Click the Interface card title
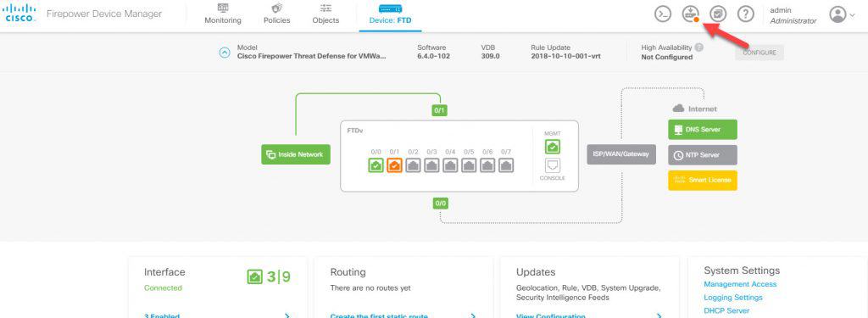Viewport: 868px width, 318px height. pyautogui.click(x=164, y=272)
